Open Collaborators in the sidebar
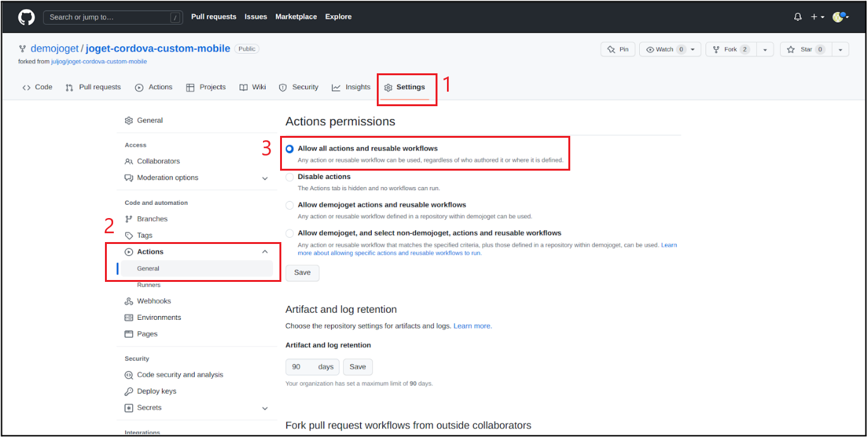The height and width of the screenshot is (438, 868). (x=152, y=161)
